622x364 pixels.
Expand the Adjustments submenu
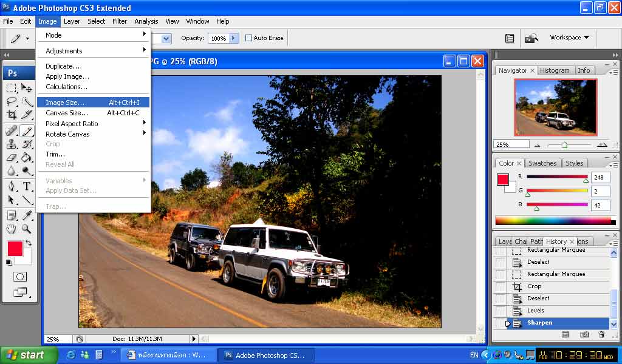click(x=93, y=51)
